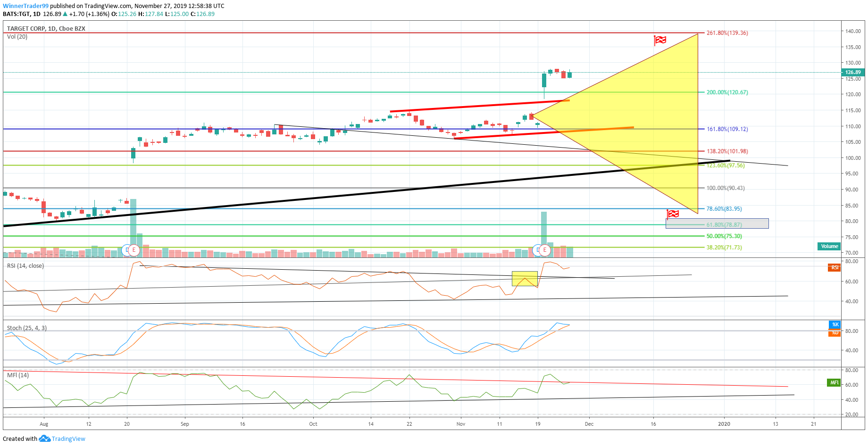Click the August earnings E marker
Image resolution: width=868 pixels, height=447 pixels.
click(134, 250)
